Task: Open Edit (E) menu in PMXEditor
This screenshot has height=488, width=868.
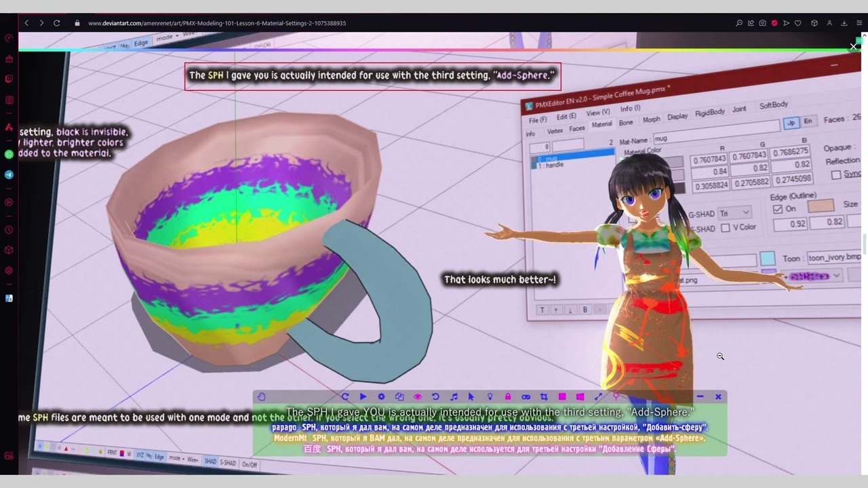Action: click(566, 117)
